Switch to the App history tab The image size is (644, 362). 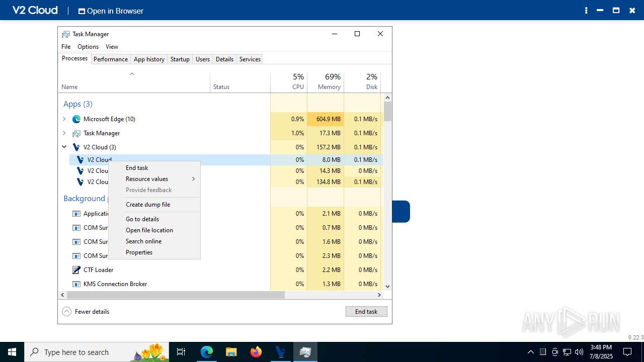149,59
